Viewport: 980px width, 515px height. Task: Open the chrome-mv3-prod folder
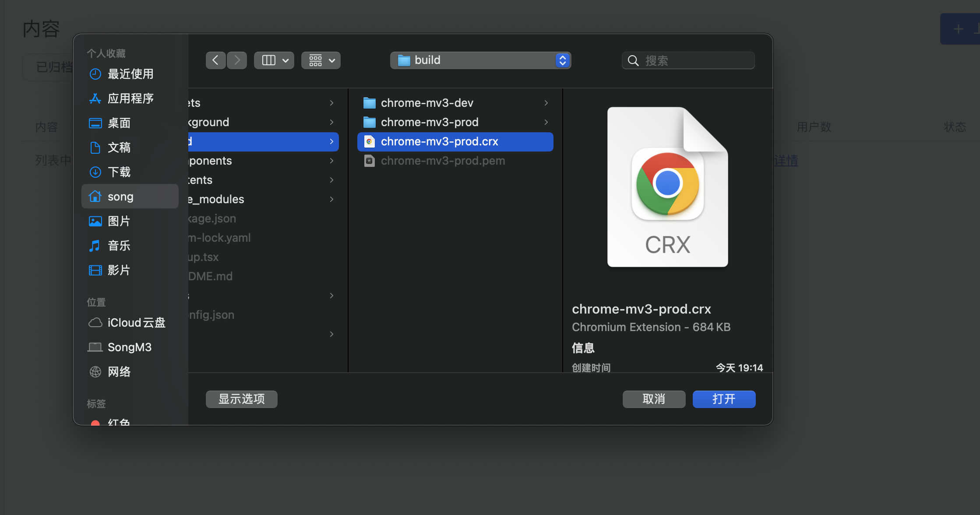pos(429,122)
